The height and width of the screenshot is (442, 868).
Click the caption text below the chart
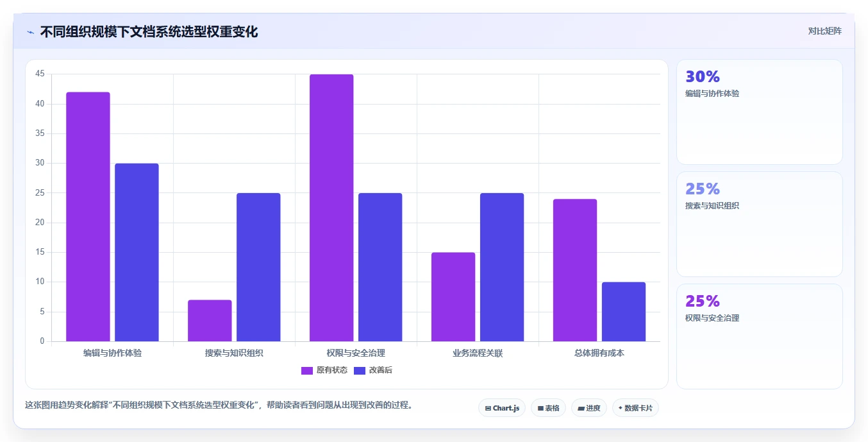click(x=220, y=405)
